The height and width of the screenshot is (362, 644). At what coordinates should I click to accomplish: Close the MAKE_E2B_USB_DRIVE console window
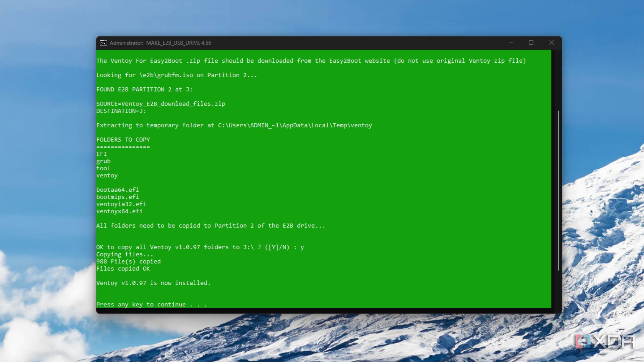[551, 43]
